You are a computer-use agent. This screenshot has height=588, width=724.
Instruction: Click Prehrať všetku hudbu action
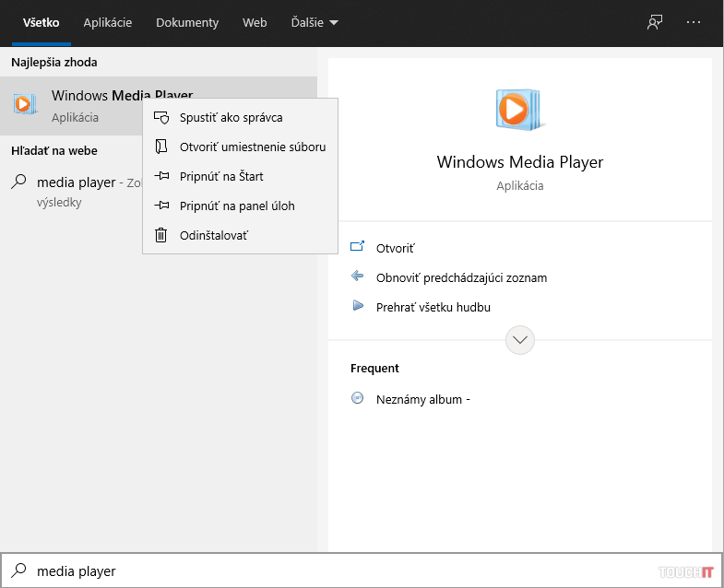coord(433,307)
